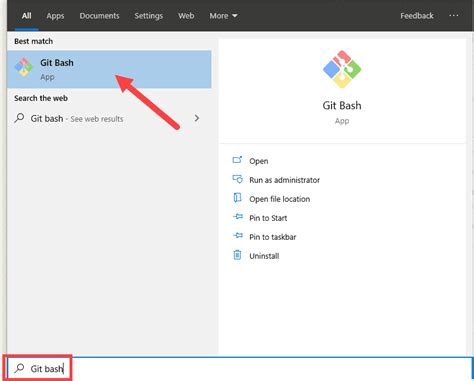Screen dimensions: 474x381
Task: Open the Feedback link
Action: (417, 16)
